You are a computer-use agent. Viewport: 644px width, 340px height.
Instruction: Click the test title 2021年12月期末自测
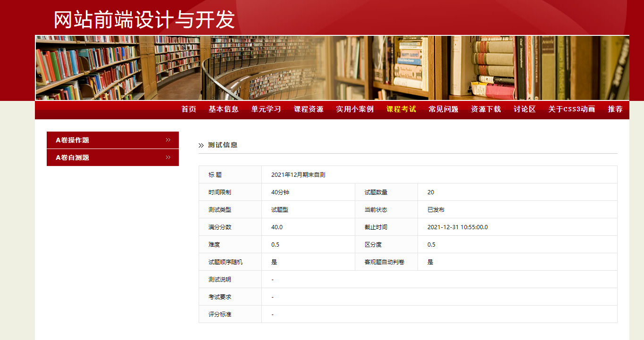(x=298, y=175)
